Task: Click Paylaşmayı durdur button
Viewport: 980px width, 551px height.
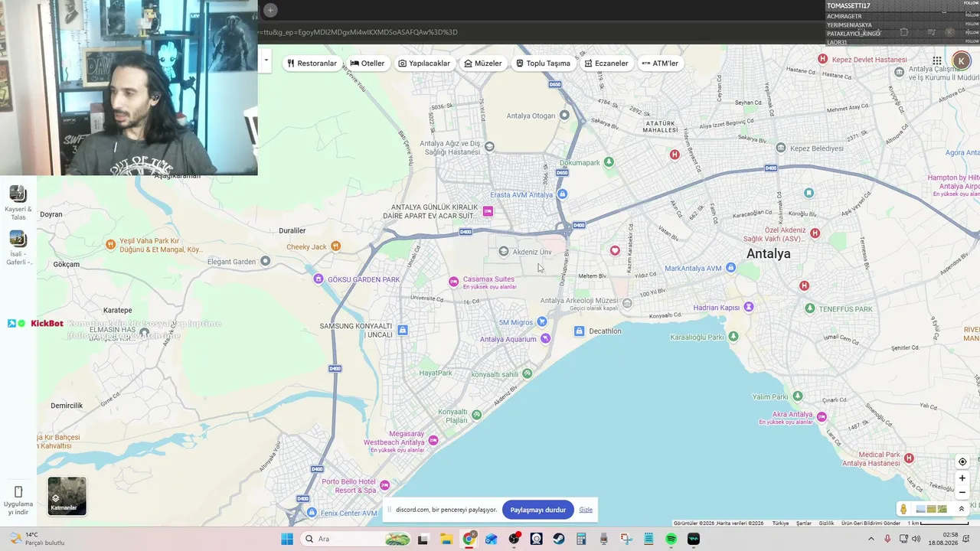Action: click(x=537, y=510)
